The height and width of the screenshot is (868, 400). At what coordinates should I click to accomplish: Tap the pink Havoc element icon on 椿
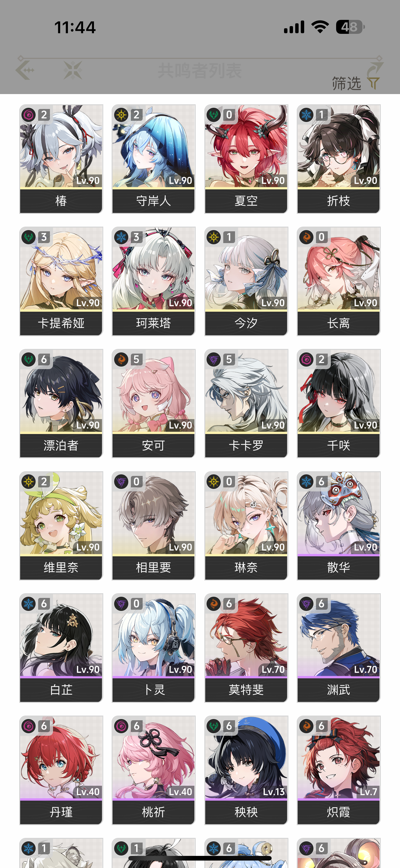(x=29, y=115)
